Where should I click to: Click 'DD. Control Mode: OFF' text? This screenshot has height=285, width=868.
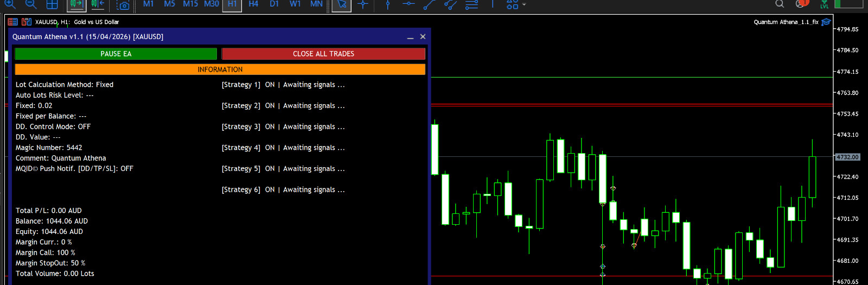point(53,126)
